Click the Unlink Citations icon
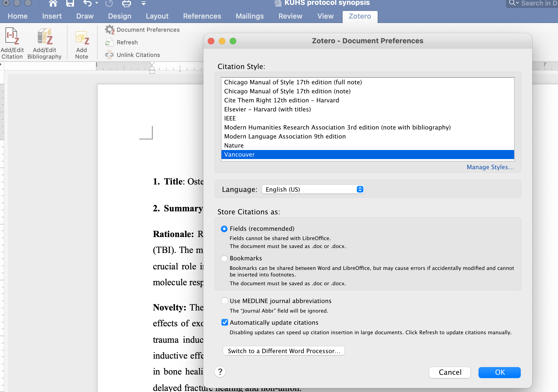The image size is (558, 392). pos(109,55)
